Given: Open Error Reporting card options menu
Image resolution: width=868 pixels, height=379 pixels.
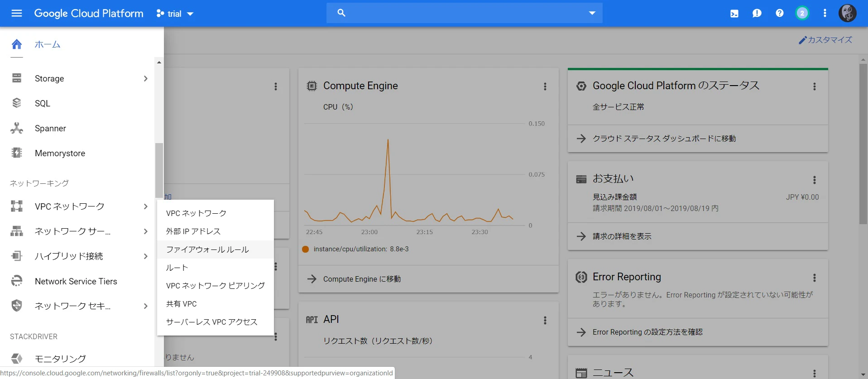Looking at the screenshot, I should [x=815, y=278].
